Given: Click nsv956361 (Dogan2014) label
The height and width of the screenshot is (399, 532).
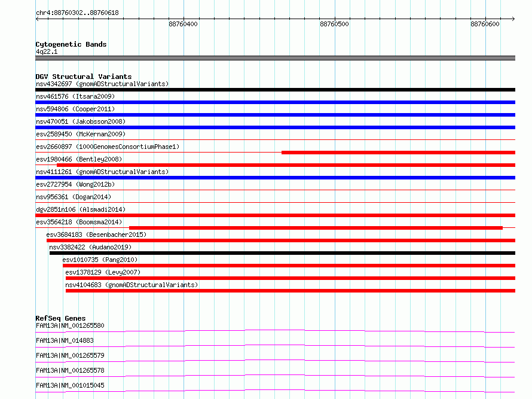Looking at the screenshot, I should click(74, 197).
